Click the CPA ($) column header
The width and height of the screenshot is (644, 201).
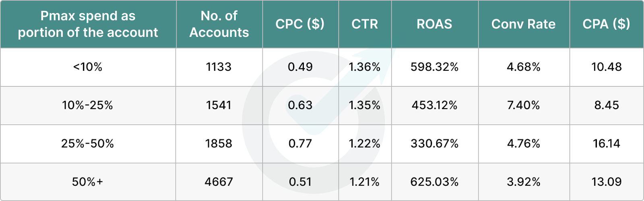(x=606, y=24)
